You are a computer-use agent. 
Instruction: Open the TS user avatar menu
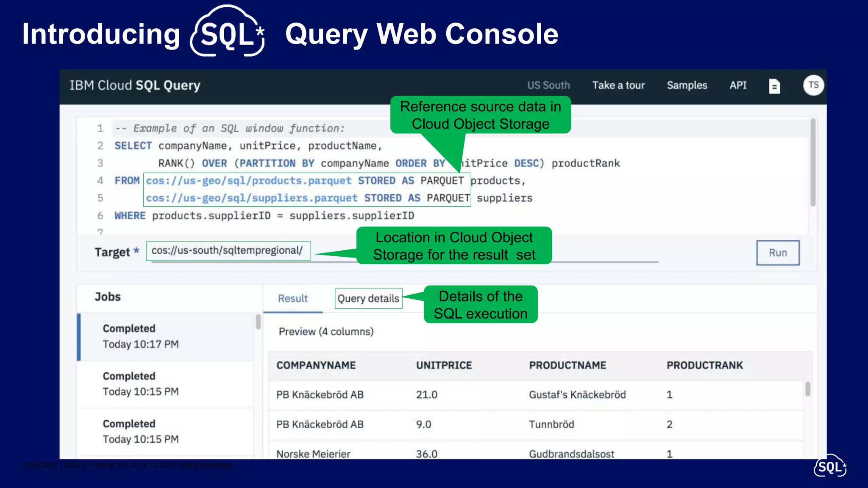813,85
